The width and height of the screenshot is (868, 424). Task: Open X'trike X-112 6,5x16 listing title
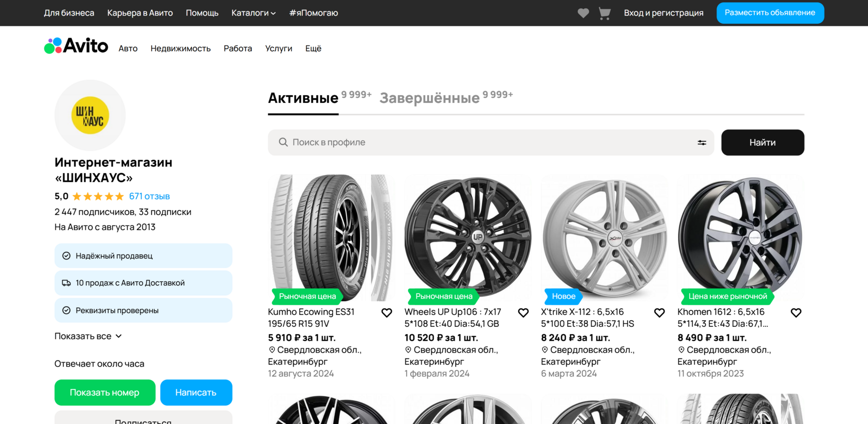click(587, 318)
